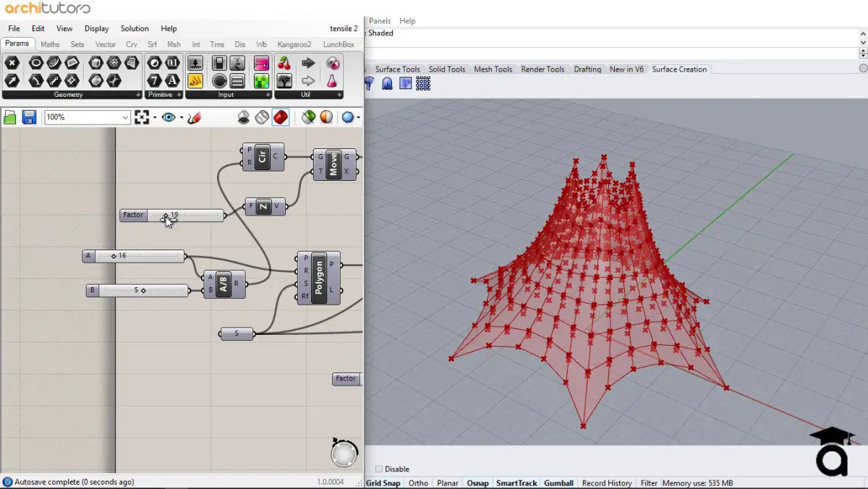The image size is (868, 489).
Task: Activate the Sketch pencil tool
Action: point(193,117)
